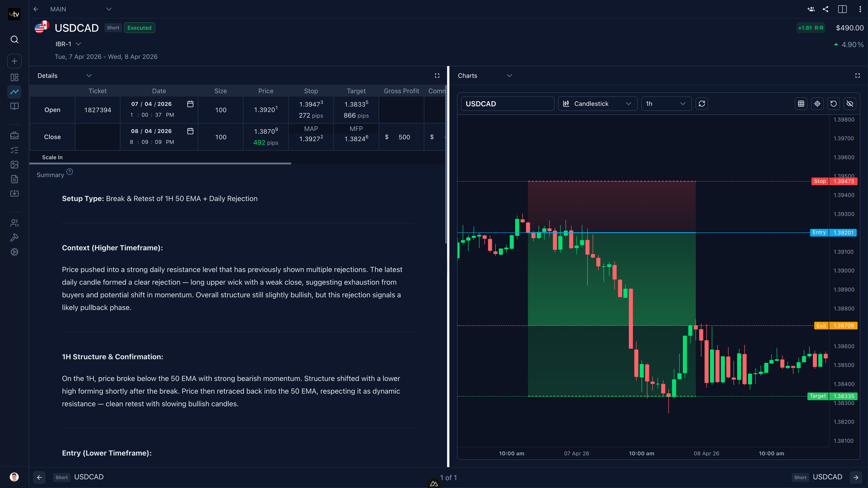The width and height of the screenshot is (868, 488).
Task: Open the journal book icon in sidebar
Action: click(x=14, y=106)
